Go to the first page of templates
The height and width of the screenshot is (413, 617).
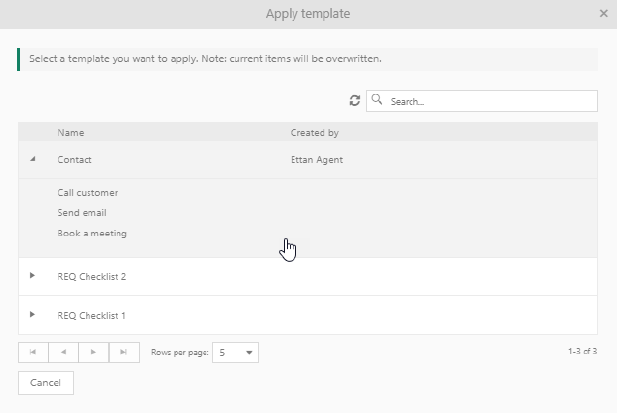pos(33,352)
